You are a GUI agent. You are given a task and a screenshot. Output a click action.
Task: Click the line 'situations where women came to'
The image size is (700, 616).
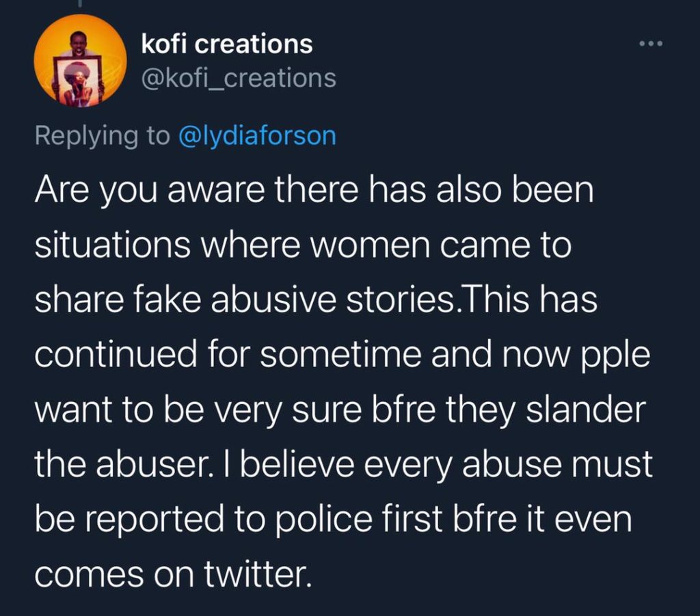(303, 245)
